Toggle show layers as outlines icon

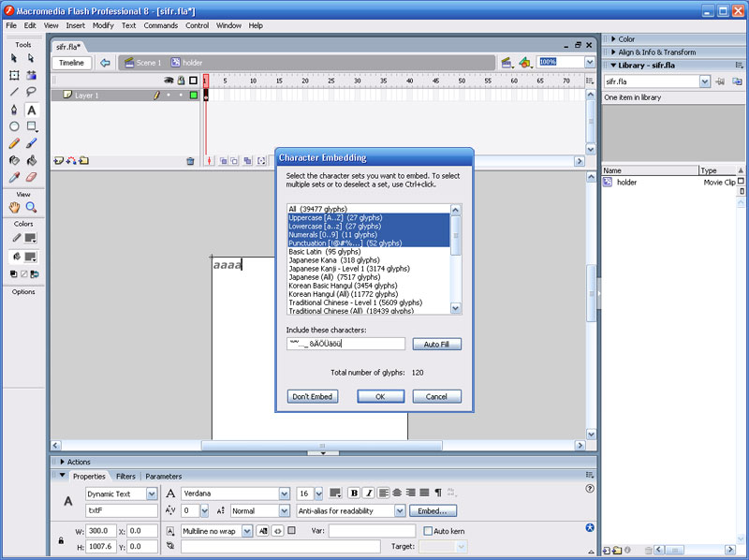click(x=194, y=81)
